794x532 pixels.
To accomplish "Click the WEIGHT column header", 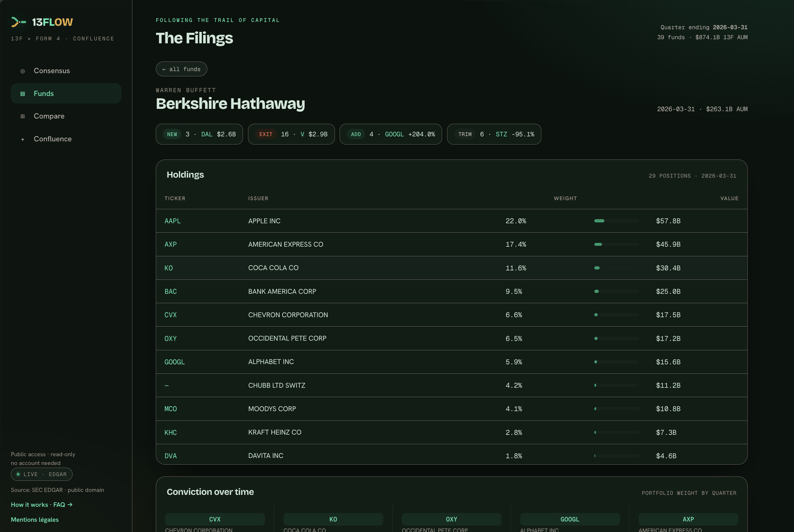I will (565, 198).
